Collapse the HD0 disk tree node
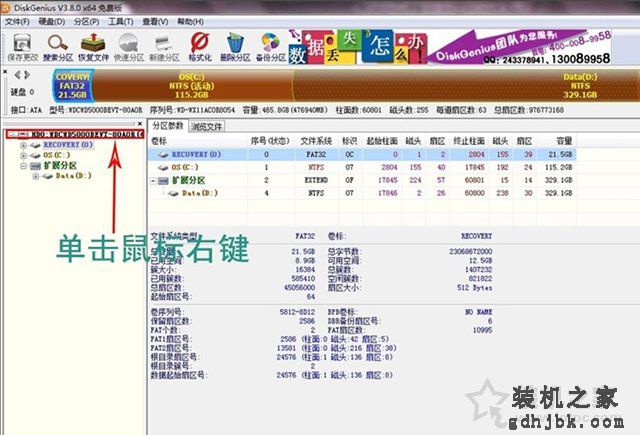The width and height of the screenshot is (640, 435). pyautogui.click(x=12, y=134)
